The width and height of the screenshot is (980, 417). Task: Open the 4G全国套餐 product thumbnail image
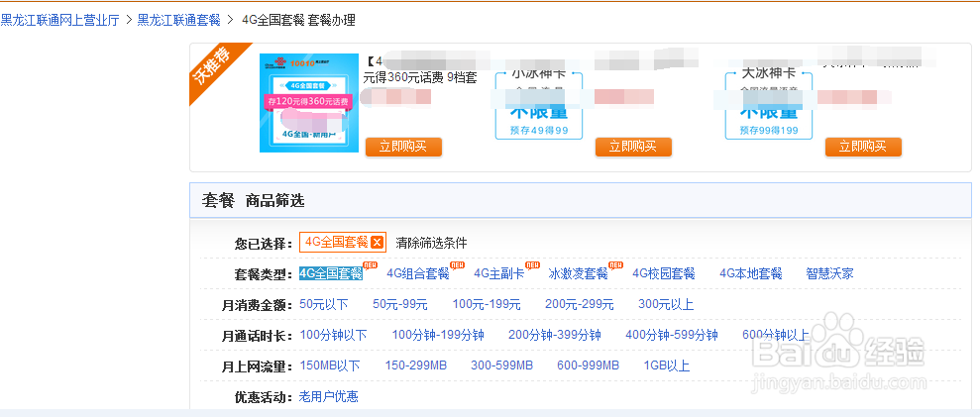point(309,103)
